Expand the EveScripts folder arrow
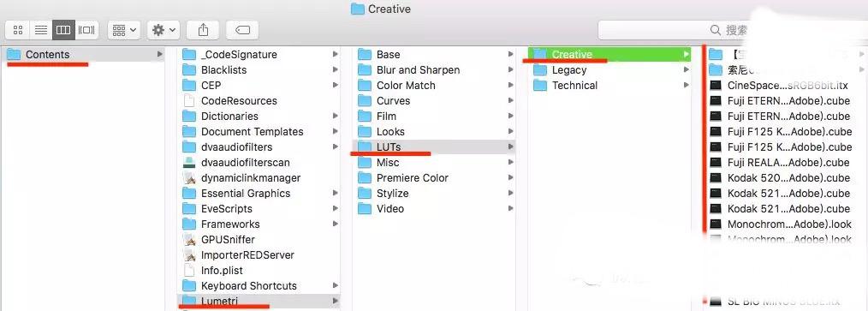This screenshot has height=311, width=868. click(x=336, y=209)
